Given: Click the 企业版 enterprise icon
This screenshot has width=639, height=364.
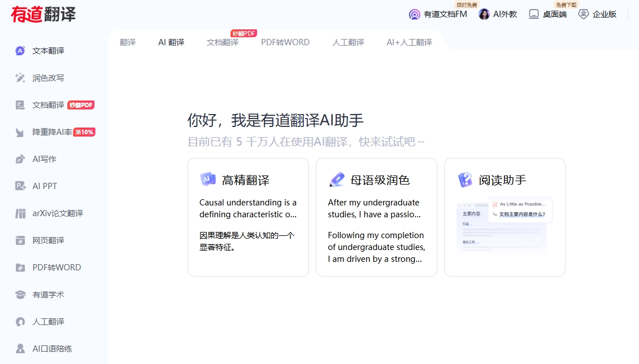Looking at the screenshot, I should point(584,14).
